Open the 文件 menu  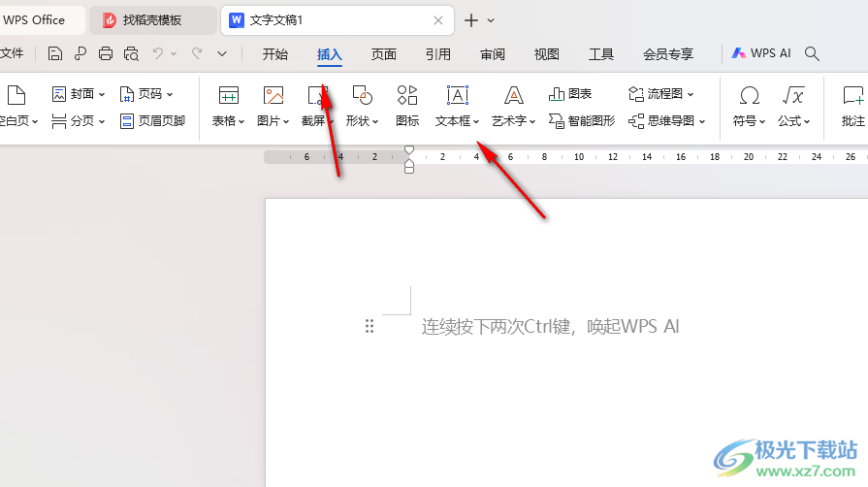12,53
